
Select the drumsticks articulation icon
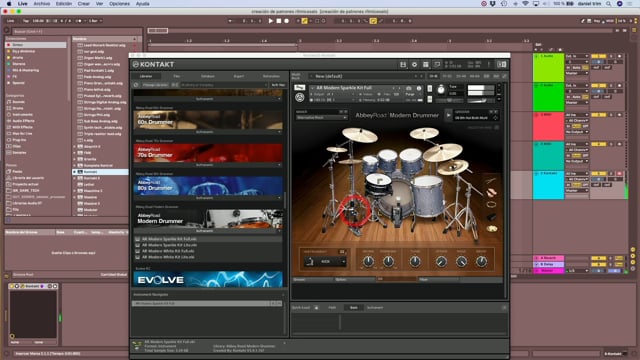coord(491,180)
